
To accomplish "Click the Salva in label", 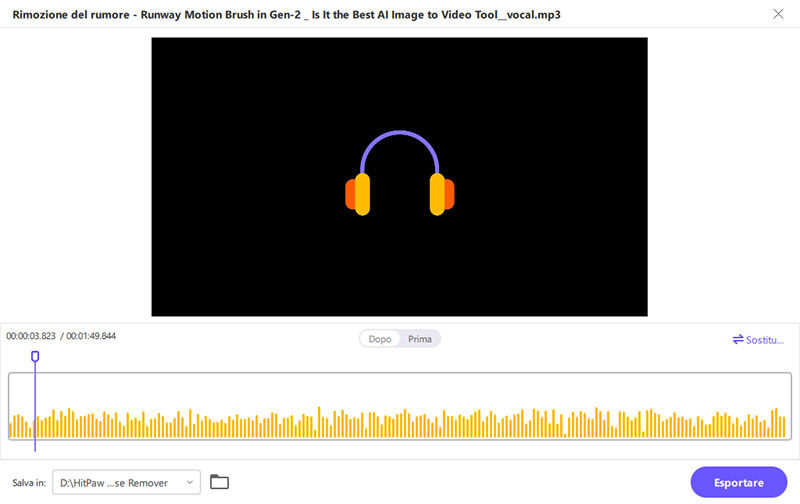I will (x=29, y=483).
